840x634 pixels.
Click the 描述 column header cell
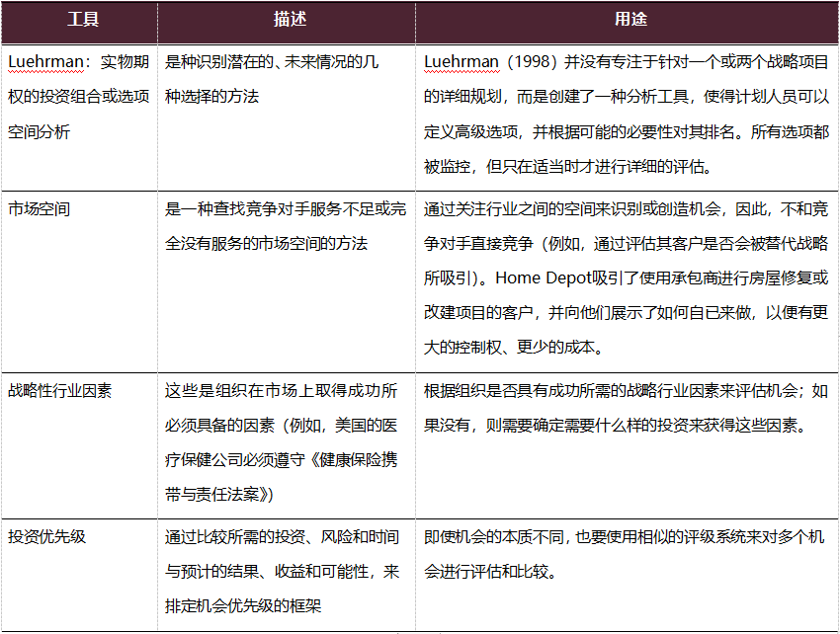click(288, 19)
